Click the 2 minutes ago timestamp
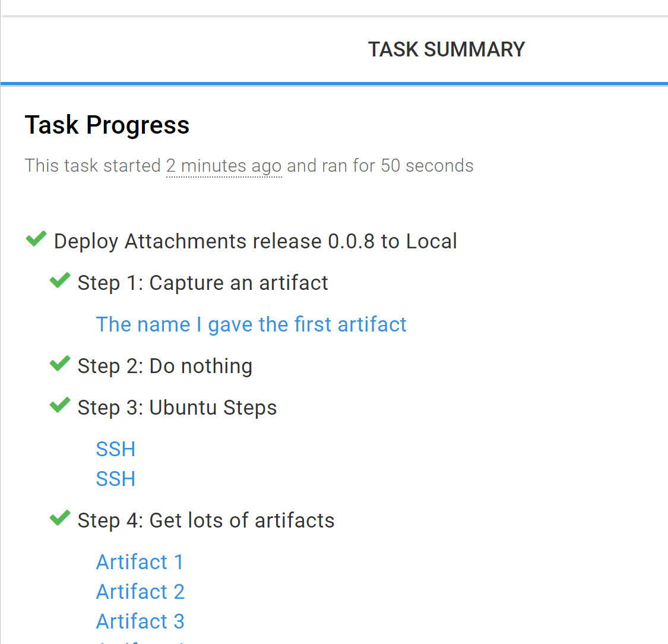 (x=224, y=166)
